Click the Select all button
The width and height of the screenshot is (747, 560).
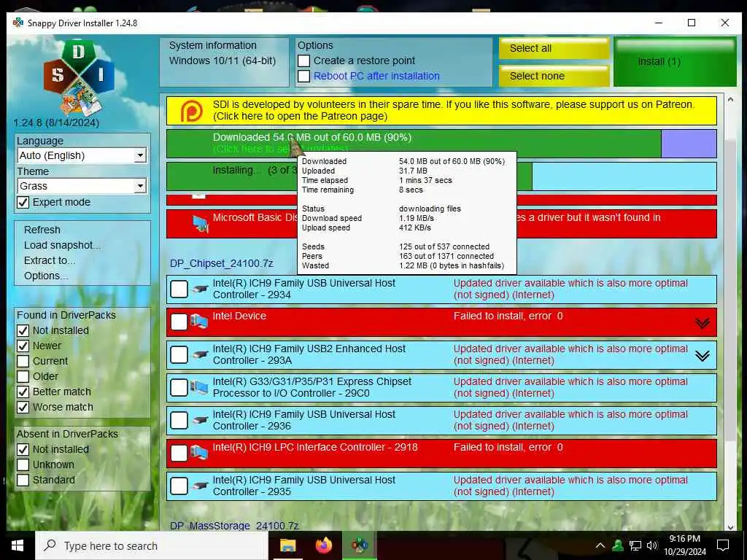(x=554, y=49)
